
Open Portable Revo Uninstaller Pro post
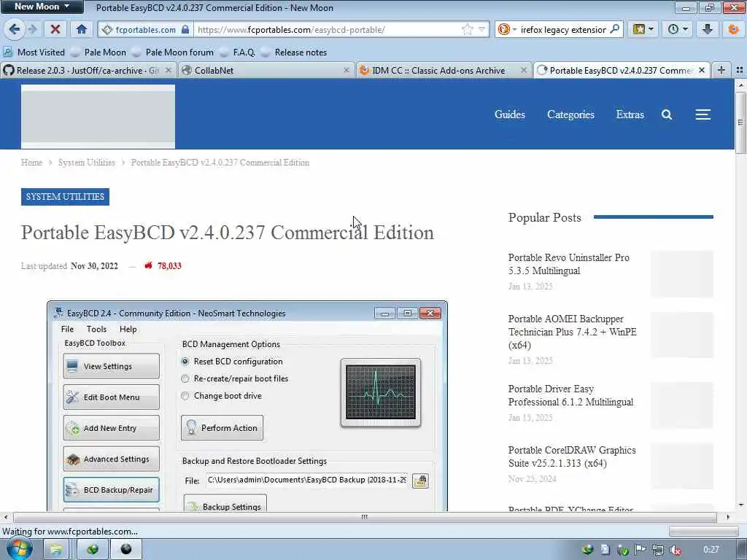[568, 264]
